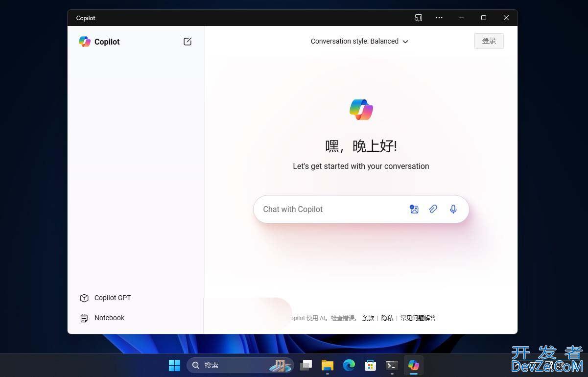
Task: Click the Copilot icon on the taskbar
Action: point(414,365)
